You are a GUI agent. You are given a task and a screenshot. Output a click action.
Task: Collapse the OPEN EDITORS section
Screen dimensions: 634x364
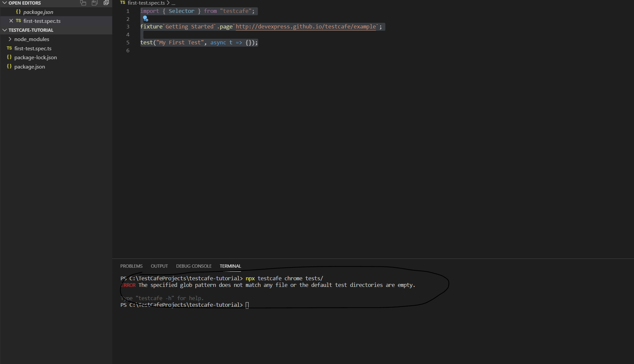pyautogui.click(x=5, y=3)
